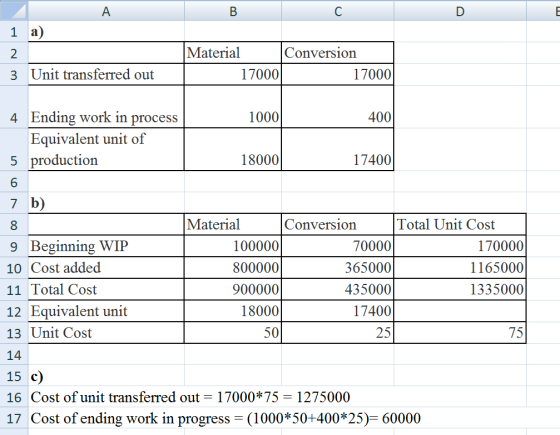Click cell with value 1000
560x435 pixels.
click(x=233, y=106)
